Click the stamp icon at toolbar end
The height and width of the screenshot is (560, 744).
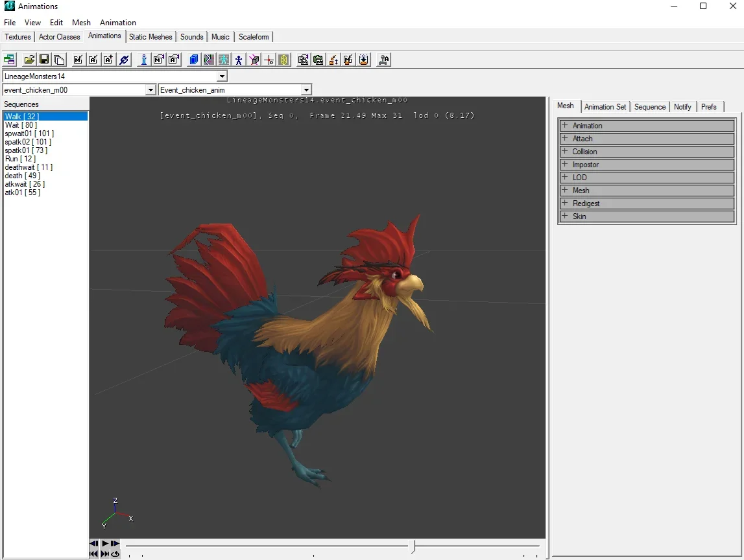383,60
